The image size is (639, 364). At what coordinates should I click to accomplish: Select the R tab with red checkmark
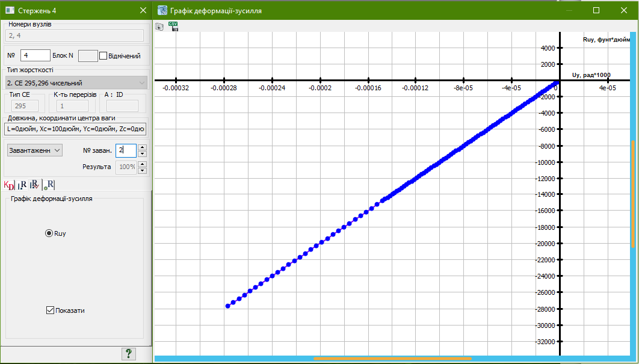coord(35,185)
